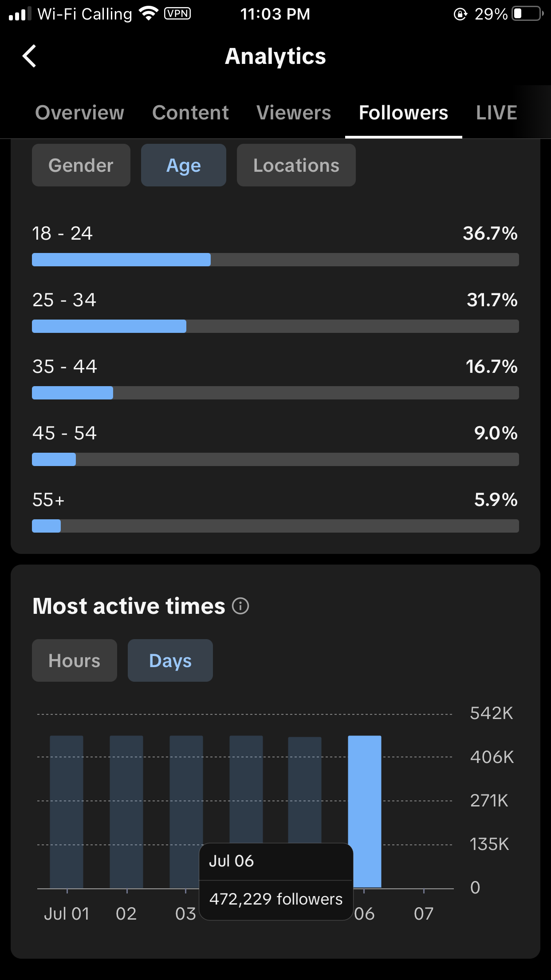The image size is (551, 980).
Task: Show the Locations breakdown
Action: click(x=296, y=165)
